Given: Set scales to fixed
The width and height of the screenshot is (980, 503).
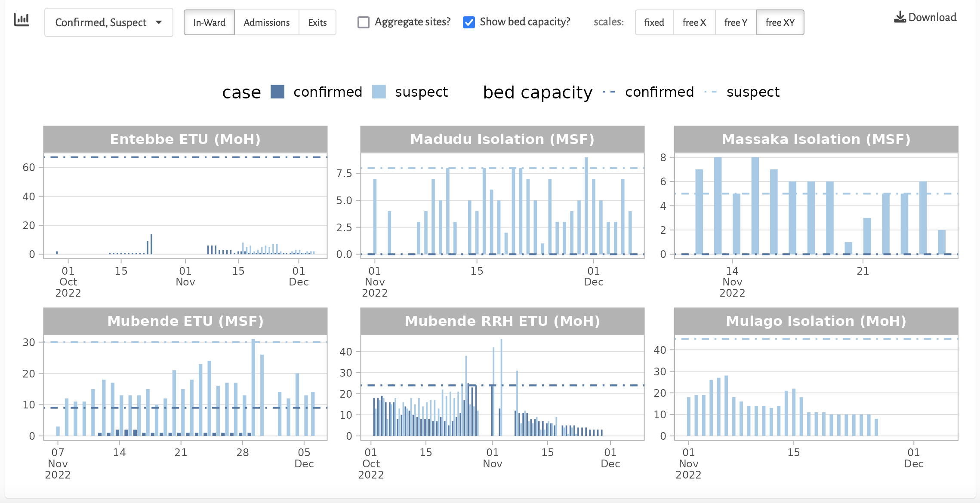Looking at the screenshot, I should (x=654, y=22).
